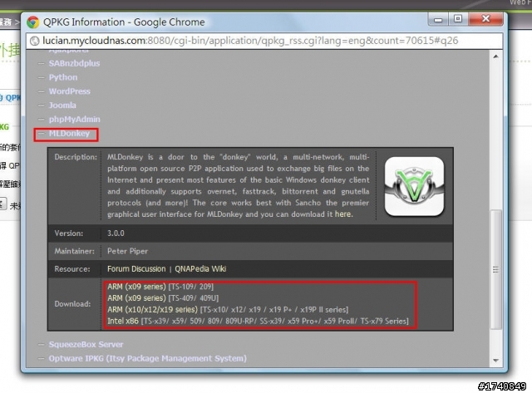
Task: Click the dash icon beside Python
Action: coord(42,77)
